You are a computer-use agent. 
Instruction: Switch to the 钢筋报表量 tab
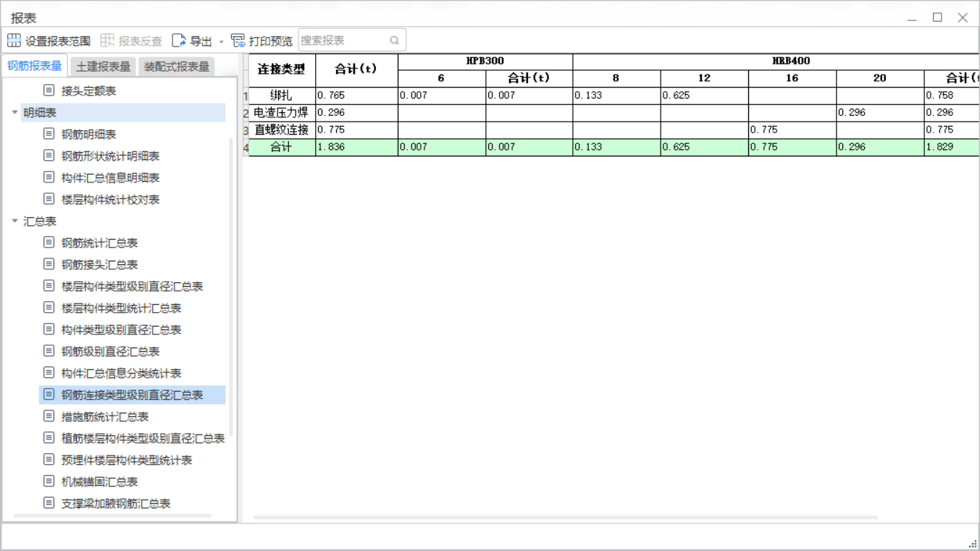(35, 66)
